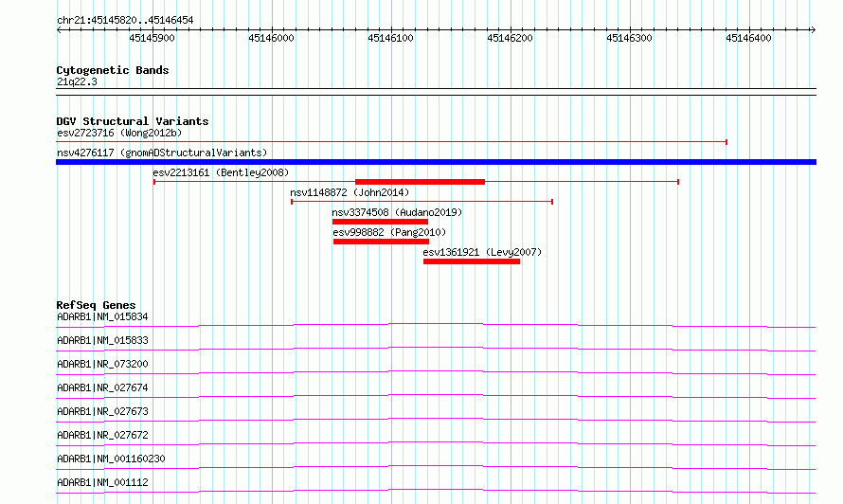This screenshot has width=843, height=504.
Task: Open transcript ADARB1|NR_027673
Action: (102, 411)
